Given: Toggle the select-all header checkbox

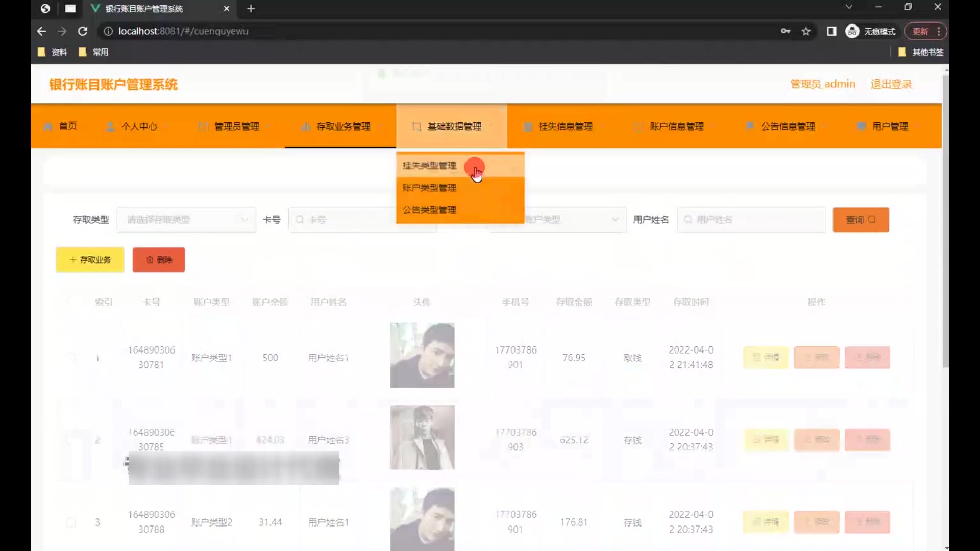Looking at the screenshot, I should click(x=71, y=302).
